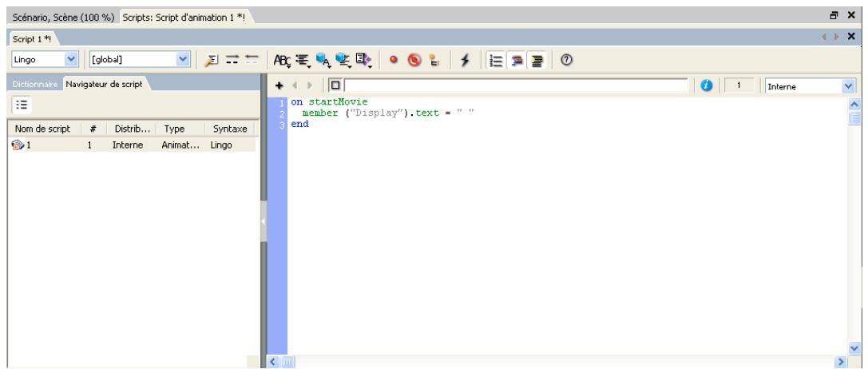Recompile scripts with lightning bolt icon
Image resolution: width=868 pixels, height=369 pixels.
pyautogui.click(x=466, y=60)
